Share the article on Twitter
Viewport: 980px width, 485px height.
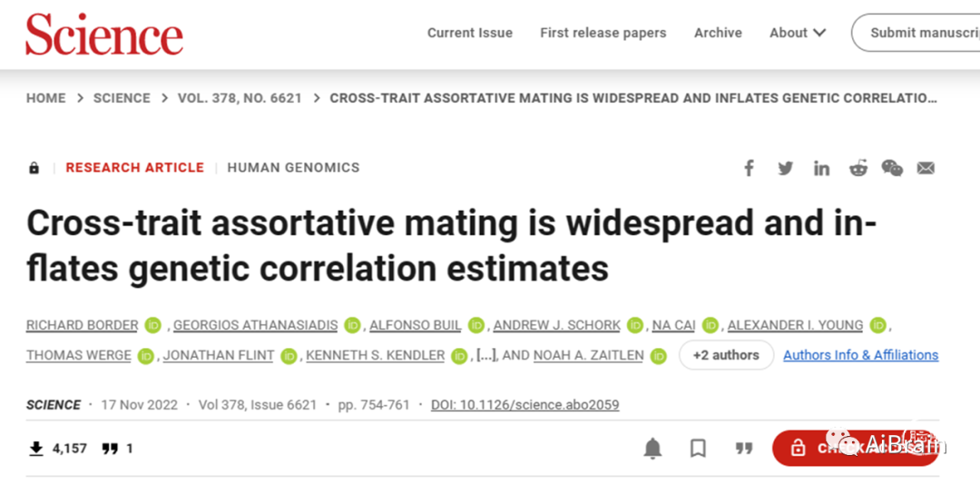pyautogui.click(x=785, y=168)
